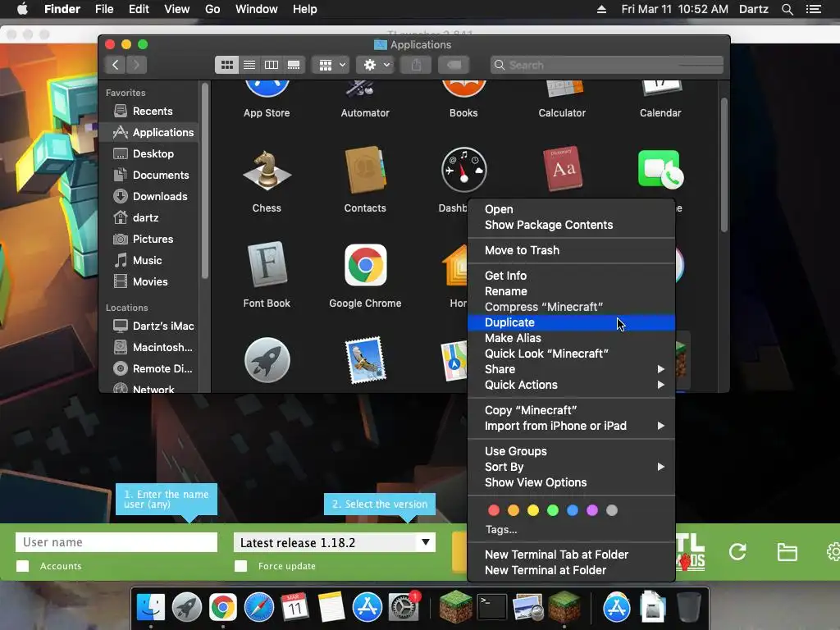Screen dimensions: 840x630
Task: Switch Finder to gallery view
Action: (294, 65)
